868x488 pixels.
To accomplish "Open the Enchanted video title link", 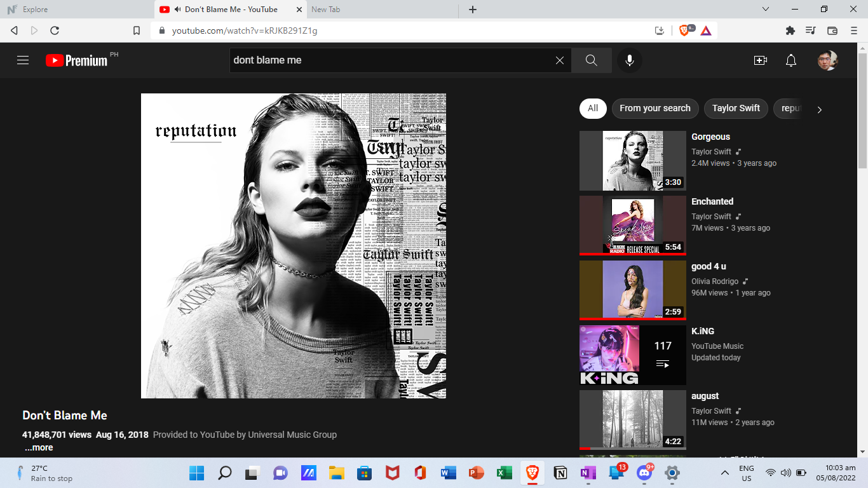I will (712, 201).
